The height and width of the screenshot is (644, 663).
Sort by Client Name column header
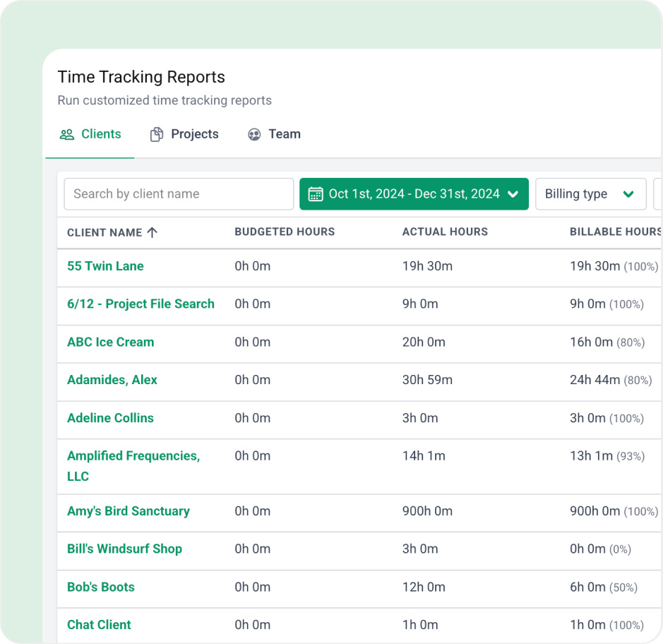coord(104,232)
